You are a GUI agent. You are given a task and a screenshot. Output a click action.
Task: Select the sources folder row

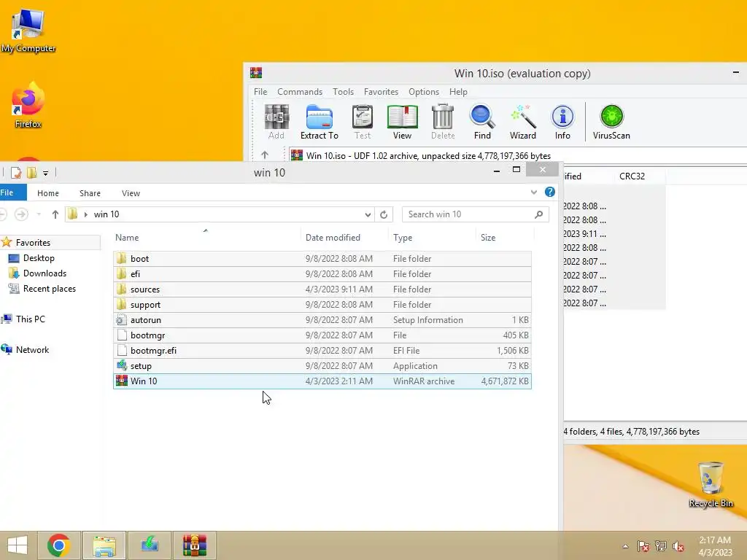point(322,289)
